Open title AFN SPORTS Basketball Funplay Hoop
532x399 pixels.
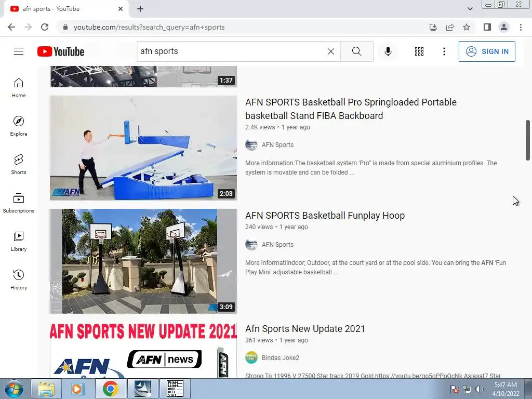tap(325, 216)
